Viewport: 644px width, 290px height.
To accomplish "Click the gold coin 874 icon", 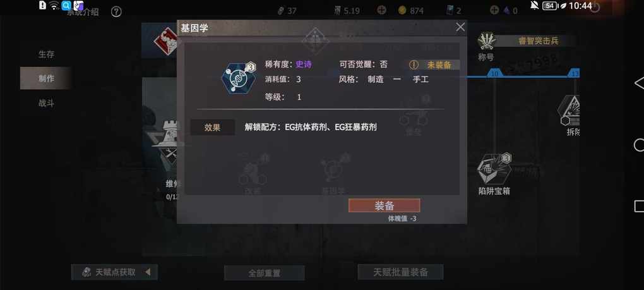I will point(402,10).
